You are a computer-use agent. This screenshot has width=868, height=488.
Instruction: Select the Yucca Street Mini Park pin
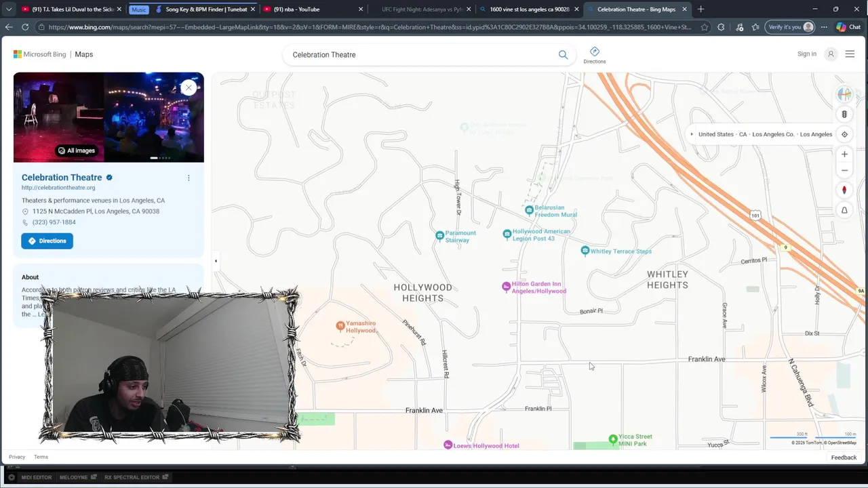point(613,440)
